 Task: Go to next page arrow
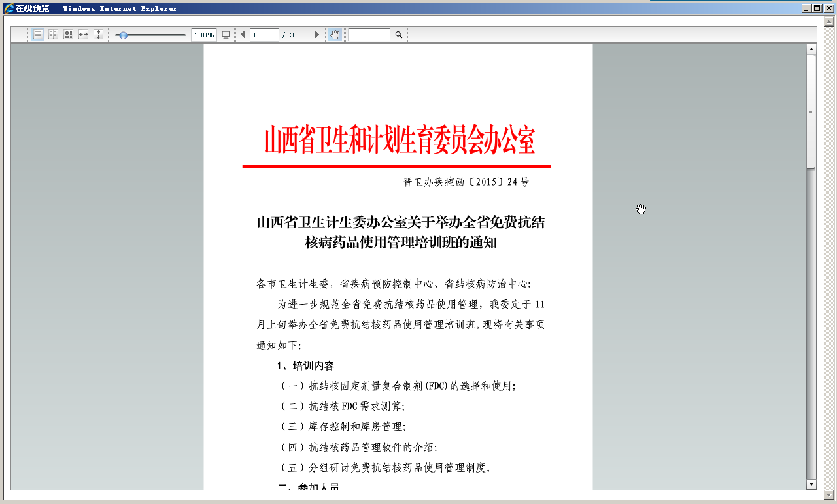317,35
